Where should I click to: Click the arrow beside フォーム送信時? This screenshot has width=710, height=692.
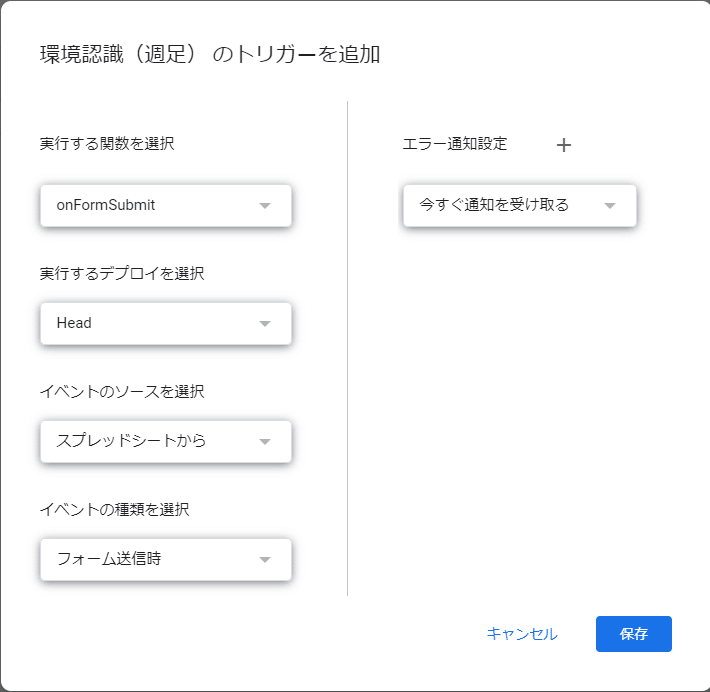265,560
